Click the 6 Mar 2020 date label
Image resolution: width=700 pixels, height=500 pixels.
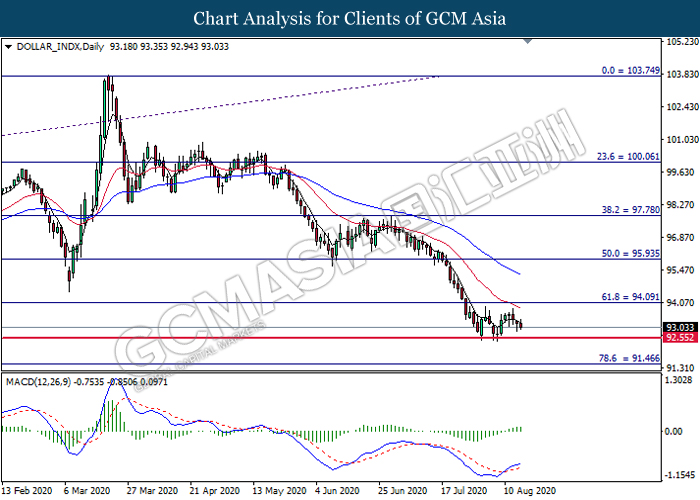point(87,491)
